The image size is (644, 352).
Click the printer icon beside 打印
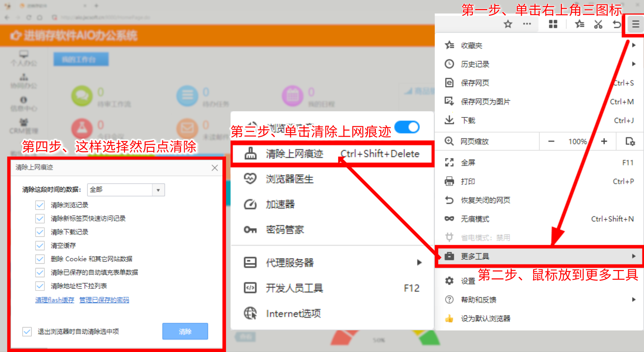point(449,181)
